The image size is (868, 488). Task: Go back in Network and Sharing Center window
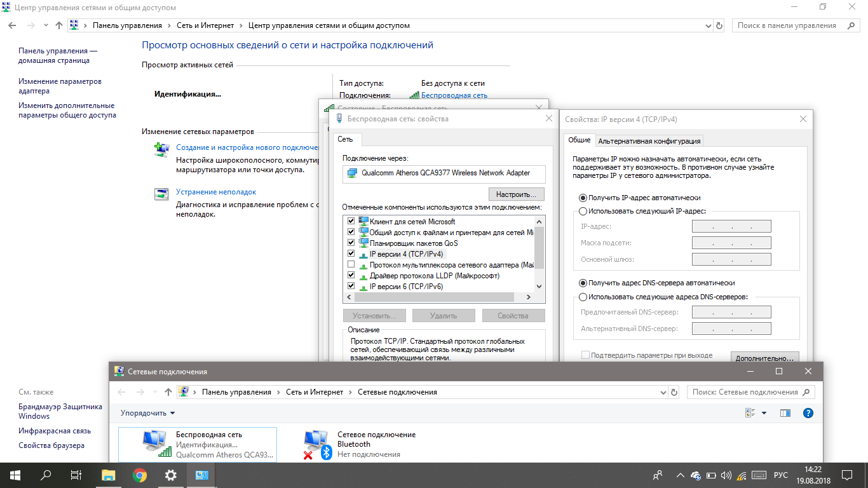tap(12, 25)
